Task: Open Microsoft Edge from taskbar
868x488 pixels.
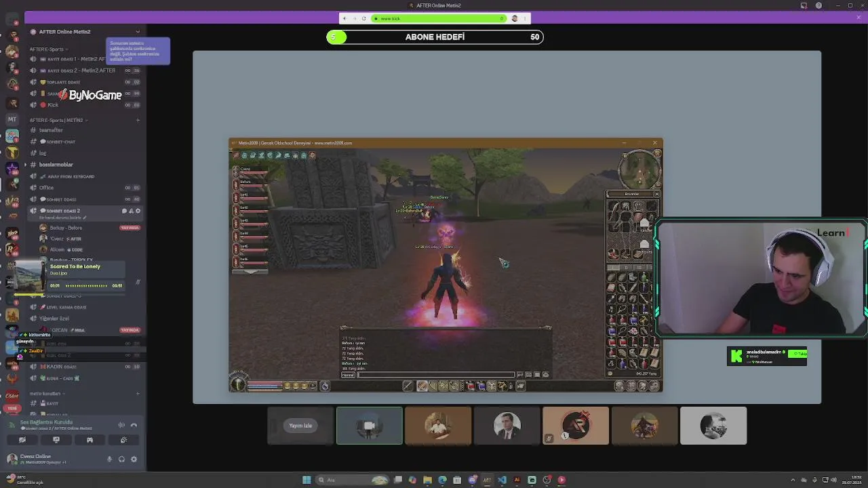Action: pos(442,480)
